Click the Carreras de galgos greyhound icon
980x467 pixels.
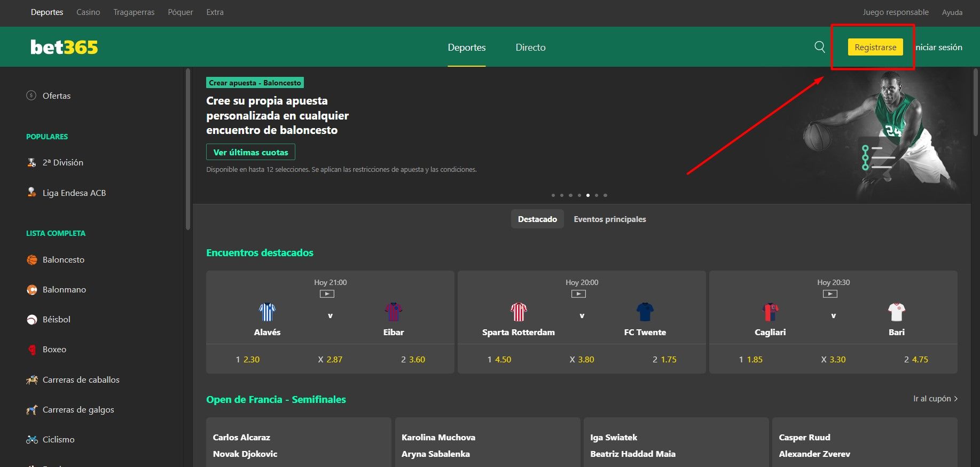click(32, 409)
